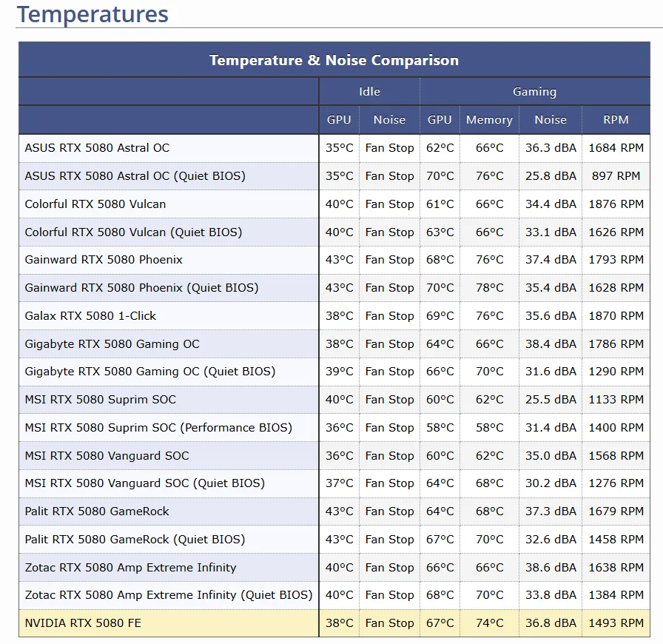Click the Palit RTX 5080 GameRock (Quiet BIOS) name
Viewport: 663px width, 644px height.
(x=135, y=540)
